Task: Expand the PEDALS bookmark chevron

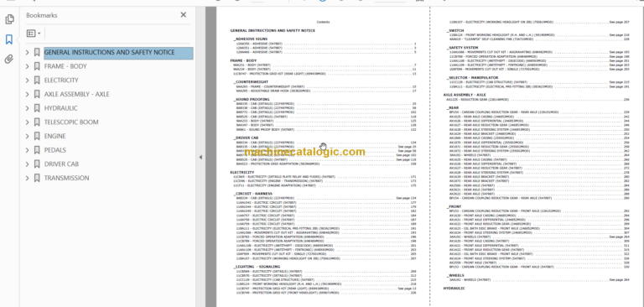Action: (28, 150)
